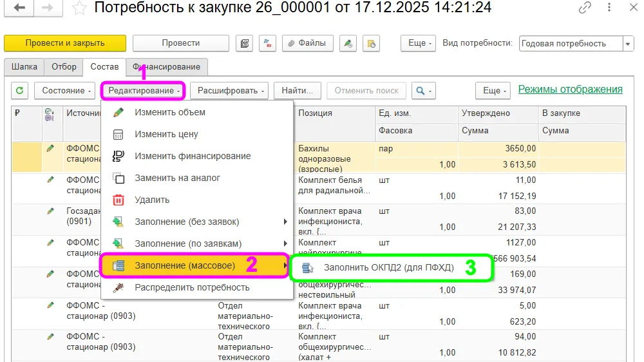Click the icon of Распределить потребность
This screenshot has height=362, width=644.
point(118,288)
